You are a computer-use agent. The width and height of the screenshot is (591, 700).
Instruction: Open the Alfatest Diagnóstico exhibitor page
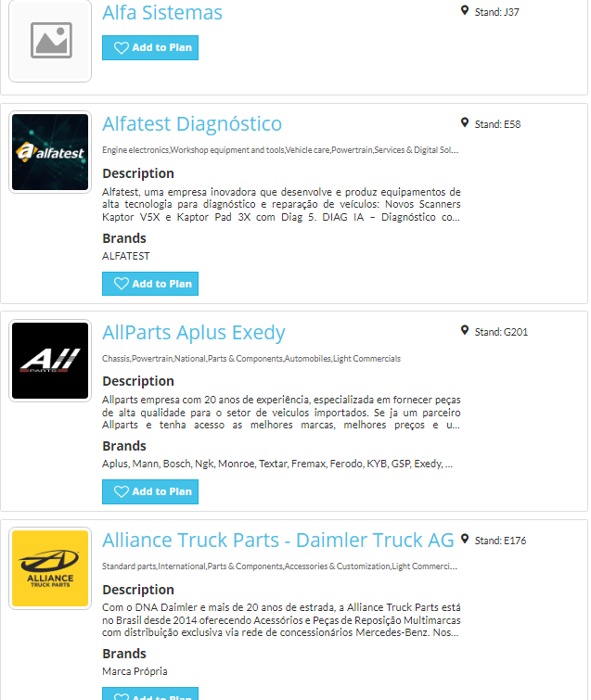[x=192, y=123]
